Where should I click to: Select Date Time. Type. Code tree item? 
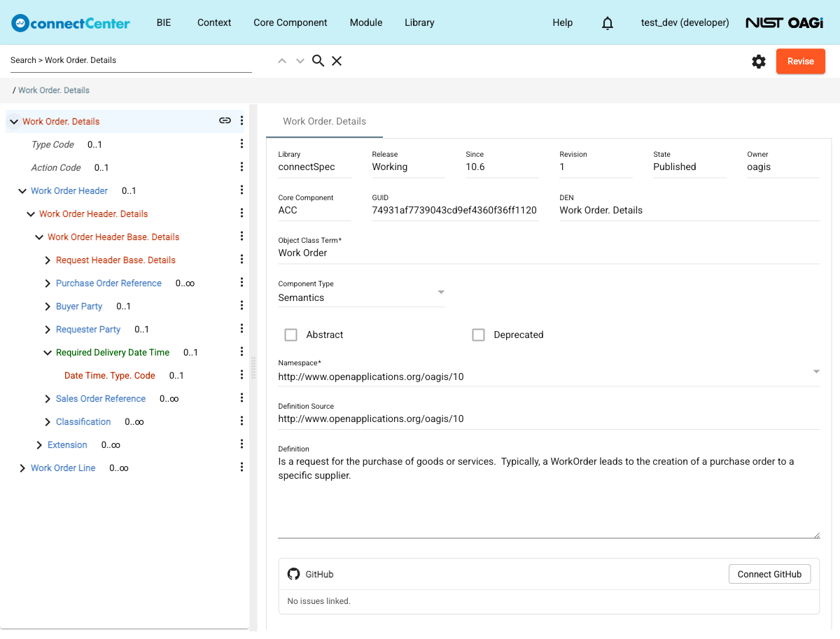pos(110,375)
